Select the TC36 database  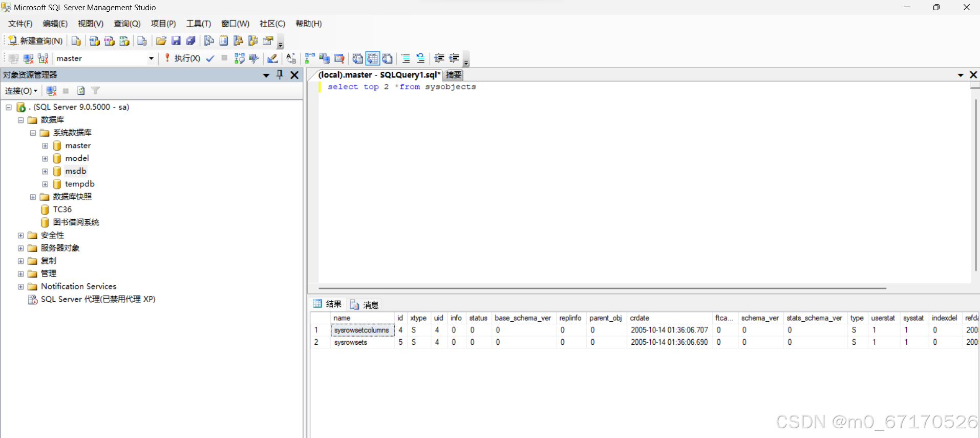pos(62,210)
